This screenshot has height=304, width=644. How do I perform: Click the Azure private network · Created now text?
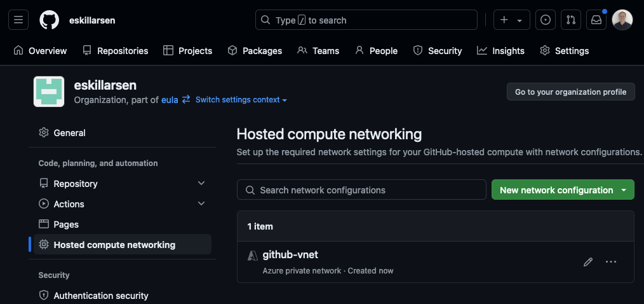click(x=328, y=271)
